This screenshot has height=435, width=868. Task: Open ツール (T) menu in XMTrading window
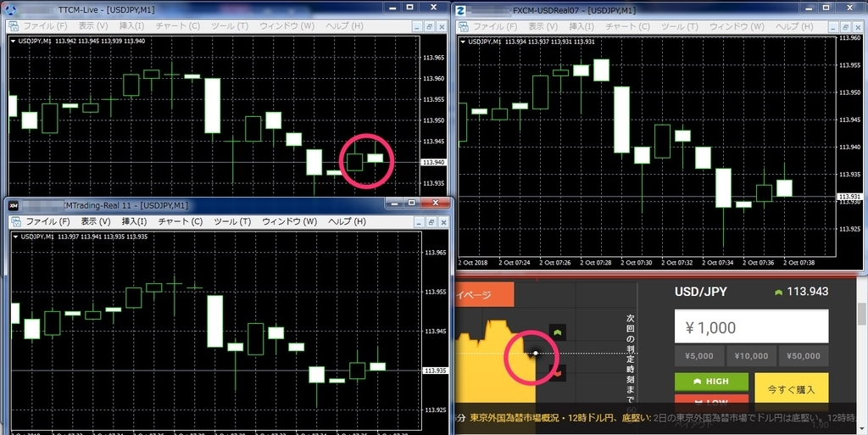pyautogui.click(x=232, y=221)
